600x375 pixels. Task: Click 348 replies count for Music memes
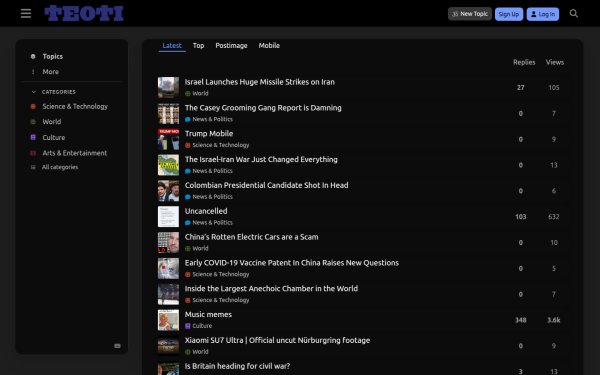pyautogui.click(x=520, y=320)
